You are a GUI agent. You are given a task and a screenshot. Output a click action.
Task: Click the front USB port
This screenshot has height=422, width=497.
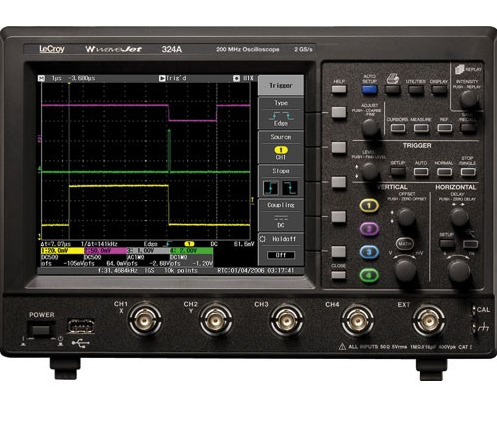click(x=81, y=326)
